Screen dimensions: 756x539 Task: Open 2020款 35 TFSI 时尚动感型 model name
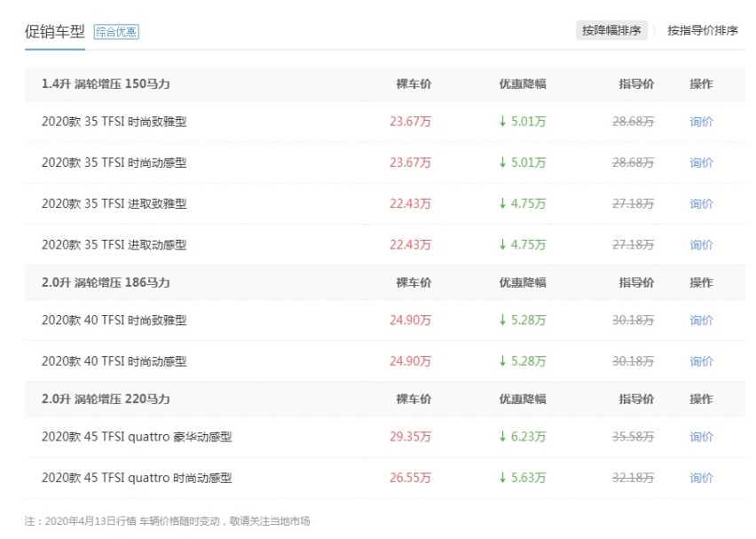[114, 162]
